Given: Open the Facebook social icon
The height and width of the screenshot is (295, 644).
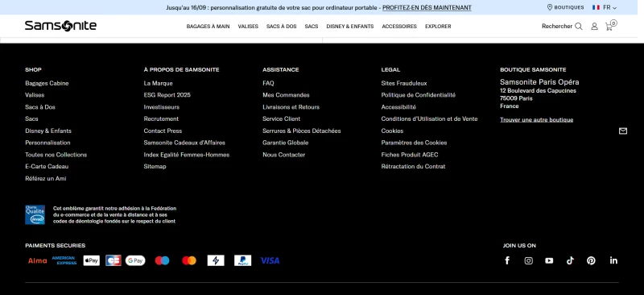Looking at the screenshot, I should coord(507,260).
